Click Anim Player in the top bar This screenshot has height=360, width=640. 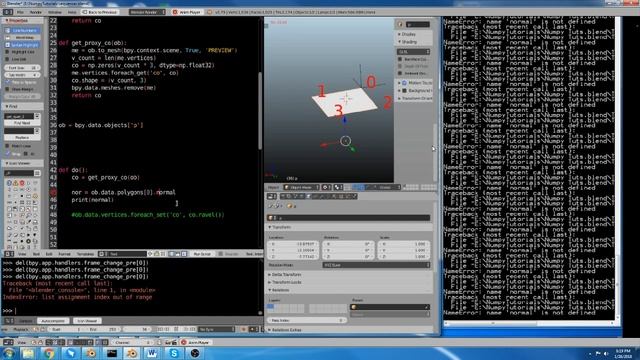point(187,12)
